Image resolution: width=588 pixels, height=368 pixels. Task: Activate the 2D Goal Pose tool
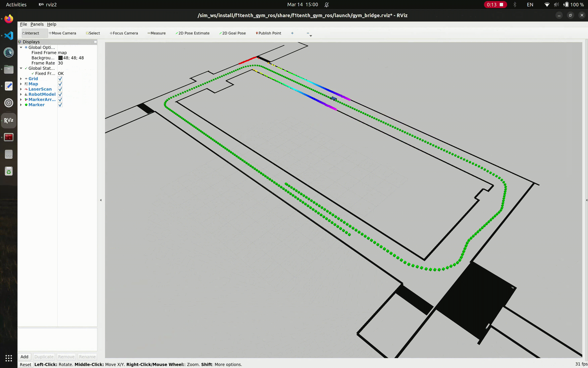pyautogui.click(x=233, y=33)
